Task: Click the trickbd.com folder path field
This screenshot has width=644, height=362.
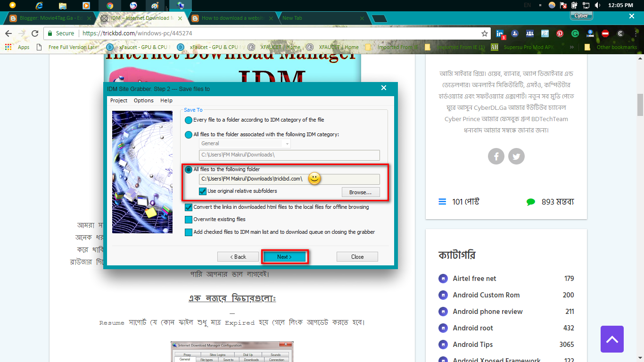Action: (289, 179)
